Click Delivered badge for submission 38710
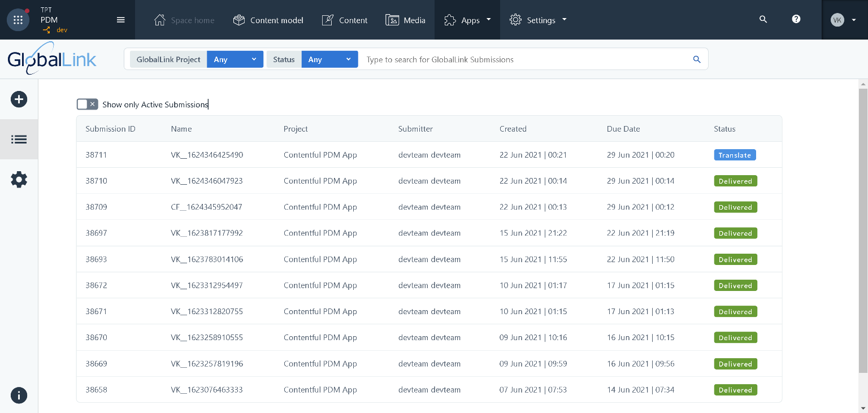This screenshot has height=413, width=868. pyautogui.click(x=735, y=181)
